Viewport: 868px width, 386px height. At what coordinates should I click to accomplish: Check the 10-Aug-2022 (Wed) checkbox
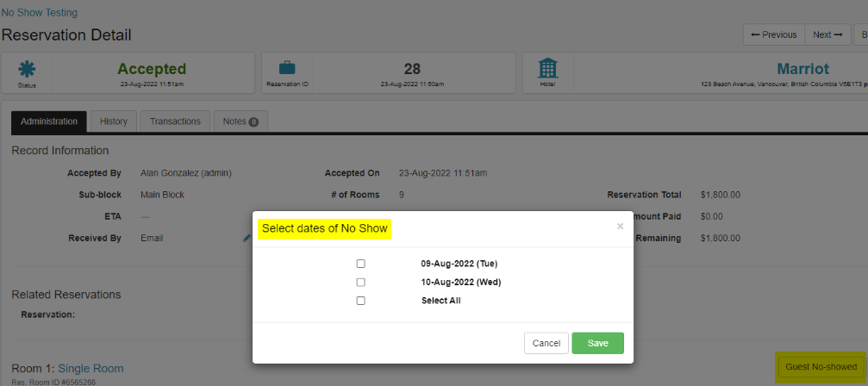(361, 282)
